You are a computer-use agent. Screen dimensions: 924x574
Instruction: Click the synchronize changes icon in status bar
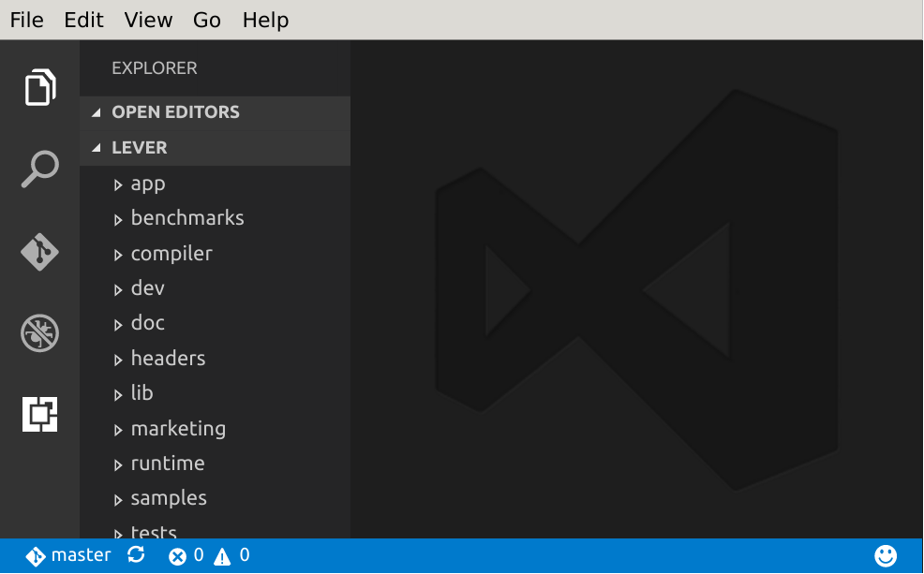point(136,555)
